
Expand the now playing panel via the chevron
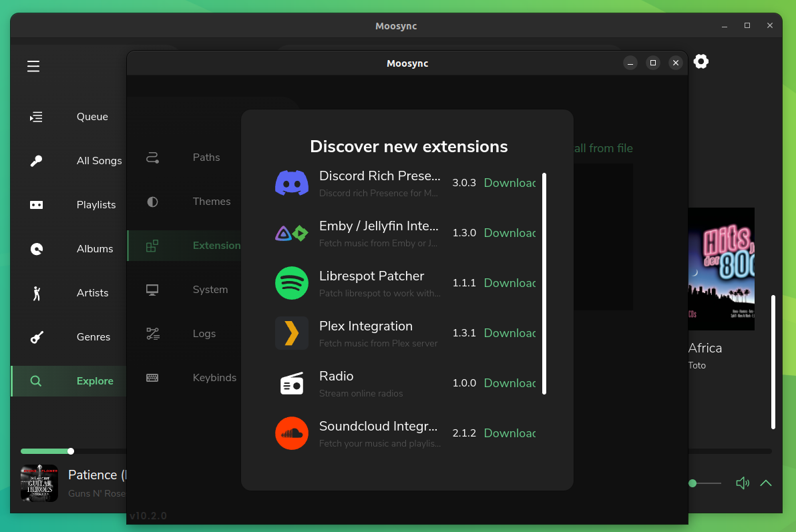coord(766,483)
